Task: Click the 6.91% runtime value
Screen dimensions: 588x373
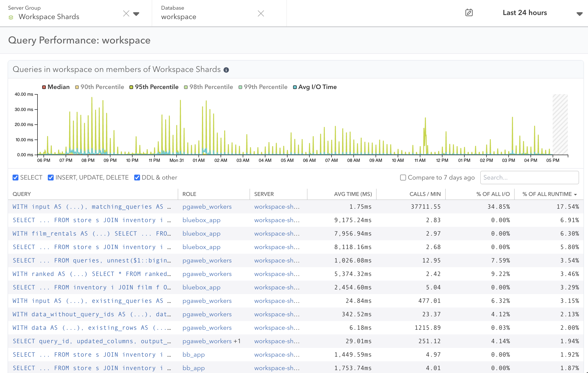Action: (x=569, y=220)
